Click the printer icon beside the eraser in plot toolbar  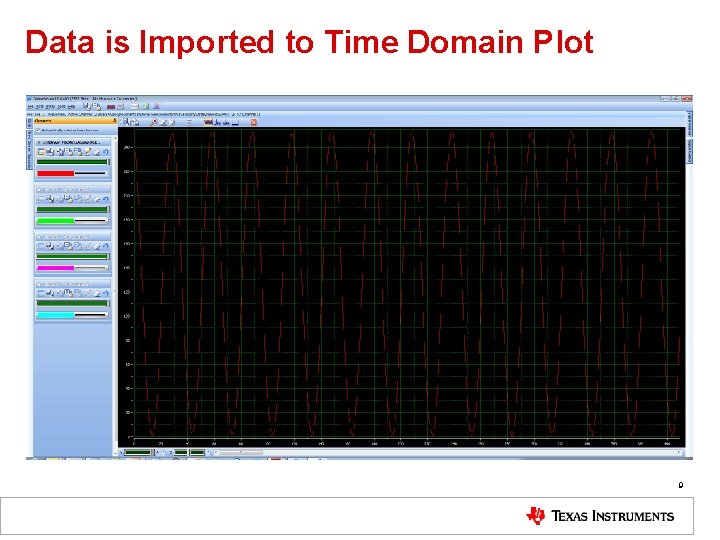171,122
